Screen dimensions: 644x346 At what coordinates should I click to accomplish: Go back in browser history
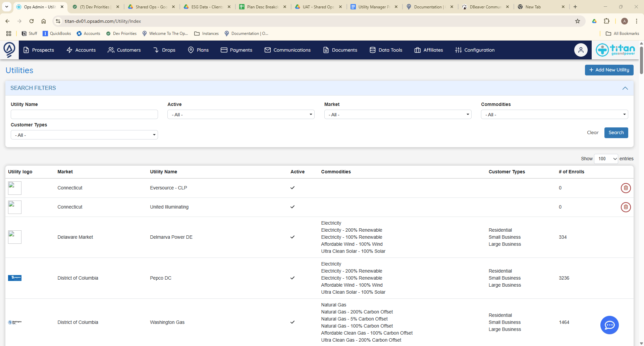[7, 21]
